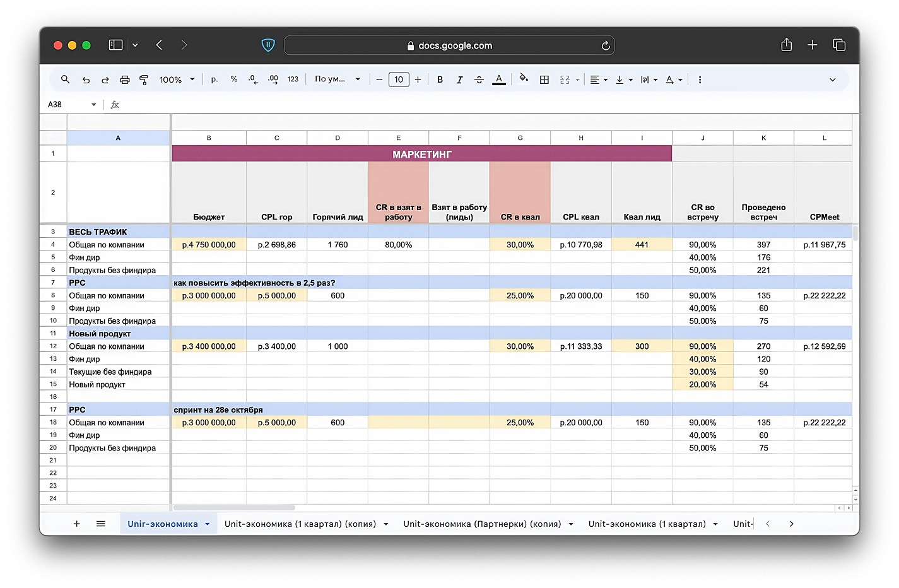Click the redo arrow icon
Viewport: 899px width, 588px height.
point(105,79)
